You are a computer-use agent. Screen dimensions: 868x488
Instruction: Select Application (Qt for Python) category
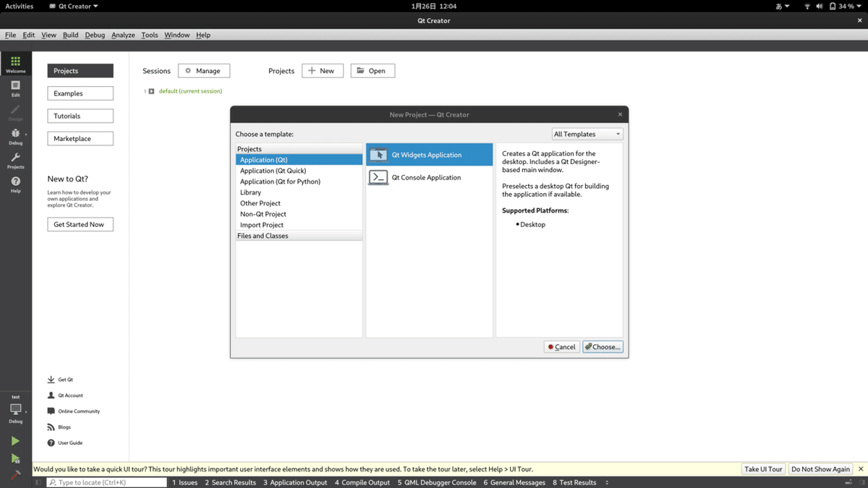(299, 181)
